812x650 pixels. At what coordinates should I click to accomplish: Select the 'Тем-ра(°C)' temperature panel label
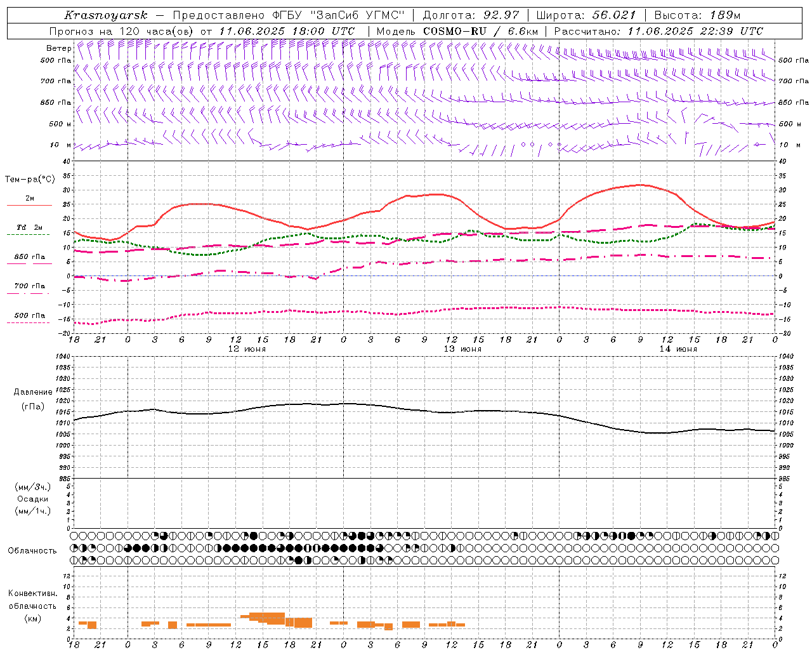pos(30,180)
